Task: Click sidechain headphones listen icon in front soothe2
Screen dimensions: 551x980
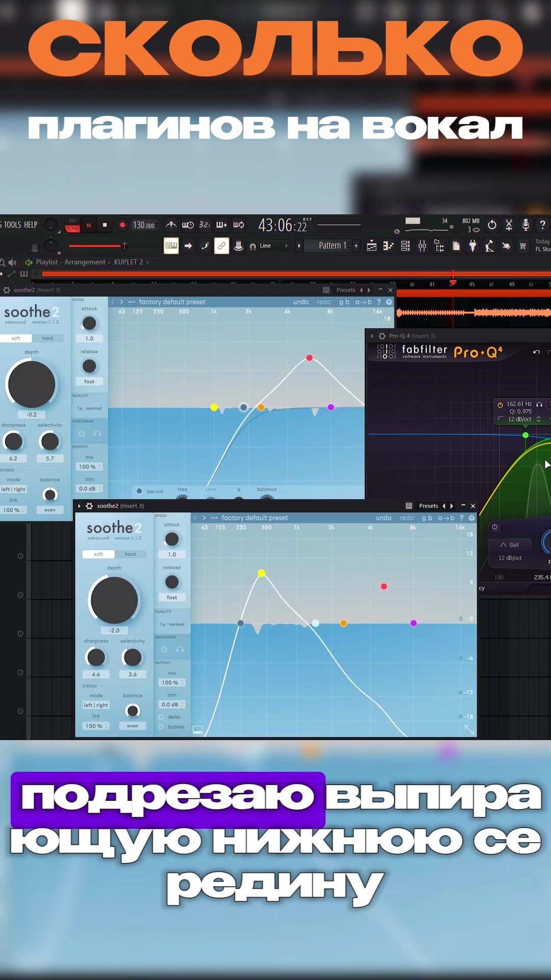Action: point(180,649)
